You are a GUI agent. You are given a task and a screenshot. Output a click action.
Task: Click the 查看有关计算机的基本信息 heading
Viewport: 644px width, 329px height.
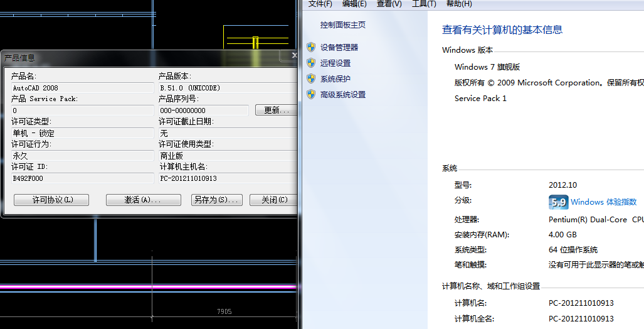(502, 30)
